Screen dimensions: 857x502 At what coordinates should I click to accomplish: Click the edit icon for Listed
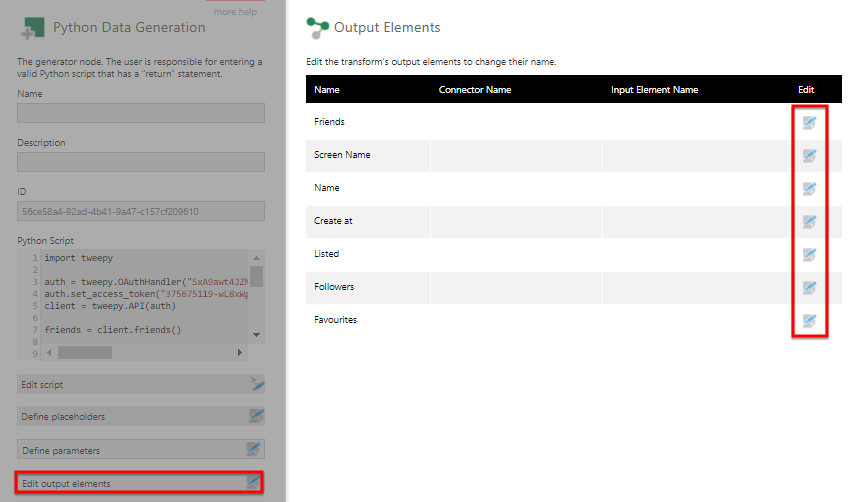point(809,254)
